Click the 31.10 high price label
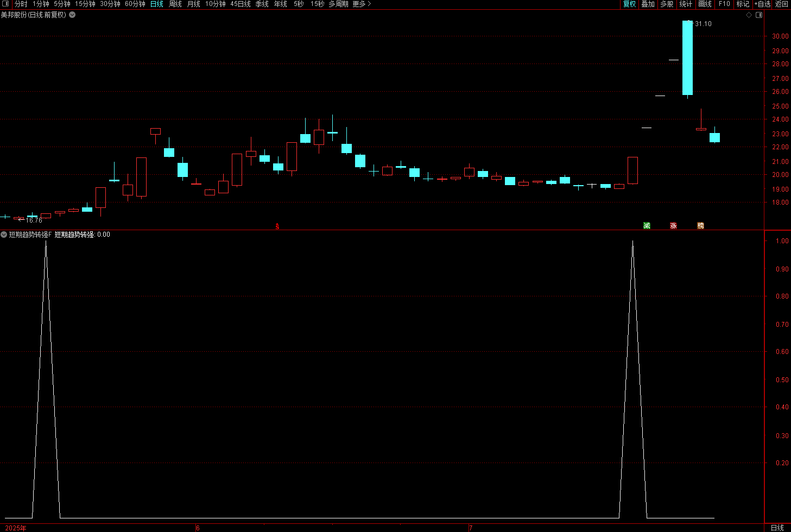Viewport: 791px width, 532px height. tap(704, 24)
